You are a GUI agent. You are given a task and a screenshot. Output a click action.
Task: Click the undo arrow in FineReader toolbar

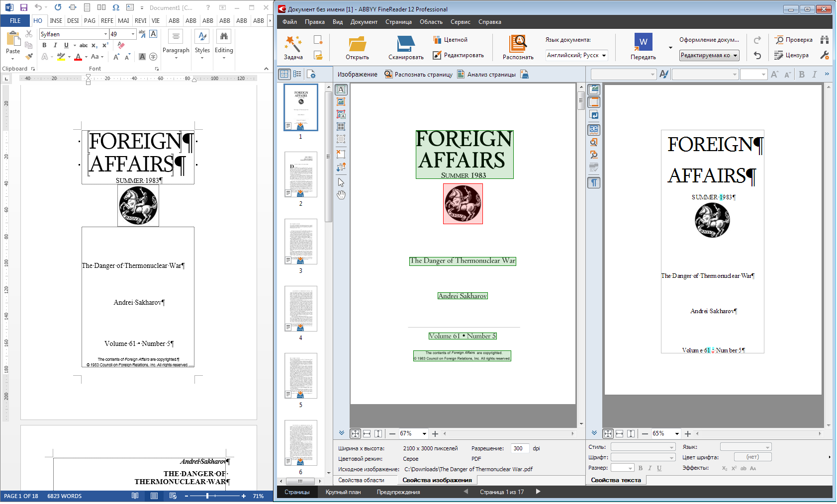click(x=757, y=55)
